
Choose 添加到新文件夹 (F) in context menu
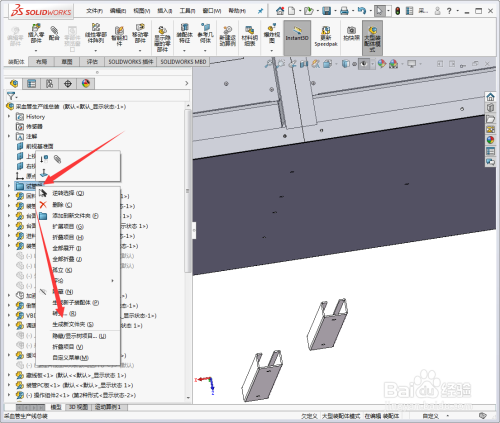click(75, 216)
